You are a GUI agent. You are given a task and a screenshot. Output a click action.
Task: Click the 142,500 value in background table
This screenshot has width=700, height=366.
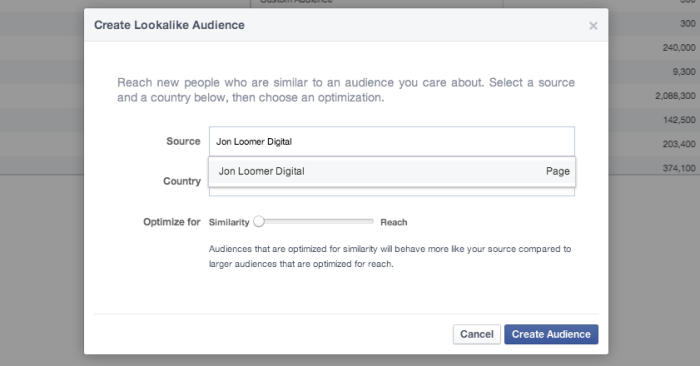(x=679, y=120)
